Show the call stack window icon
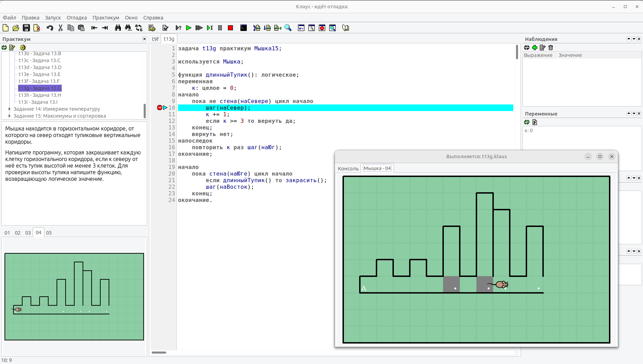643x364 pixels. pos(312,28)
